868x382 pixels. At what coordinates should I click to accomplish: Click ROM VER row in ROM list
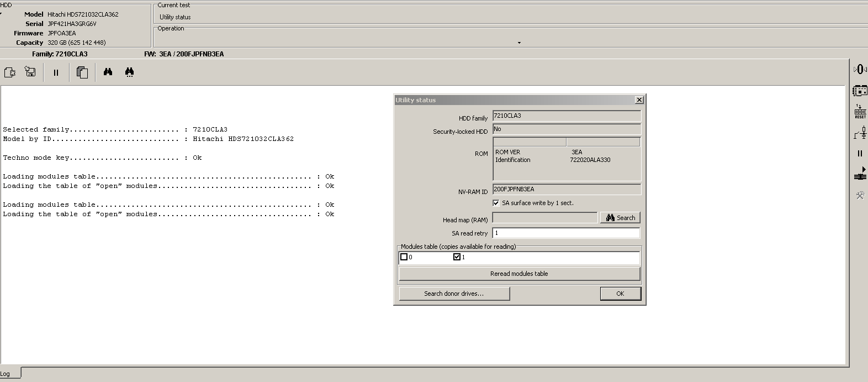566,152
